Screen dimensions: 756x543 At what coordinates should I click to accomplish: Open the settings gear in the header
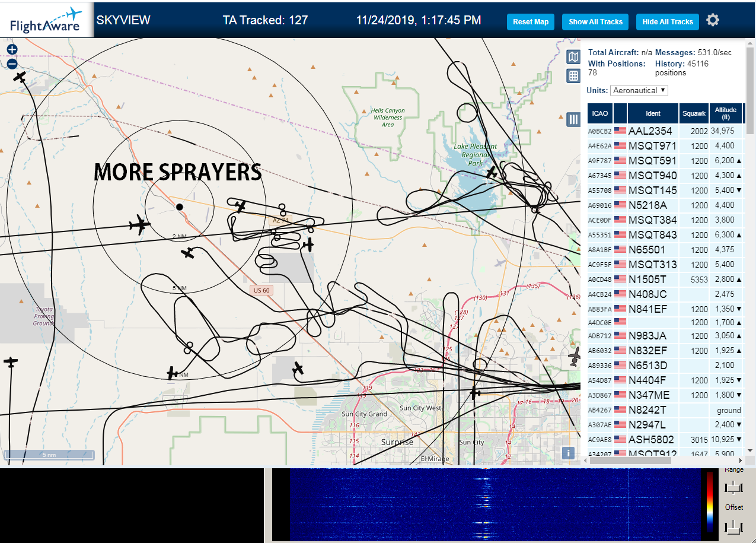pyautogui.click(x=713, y=20)
